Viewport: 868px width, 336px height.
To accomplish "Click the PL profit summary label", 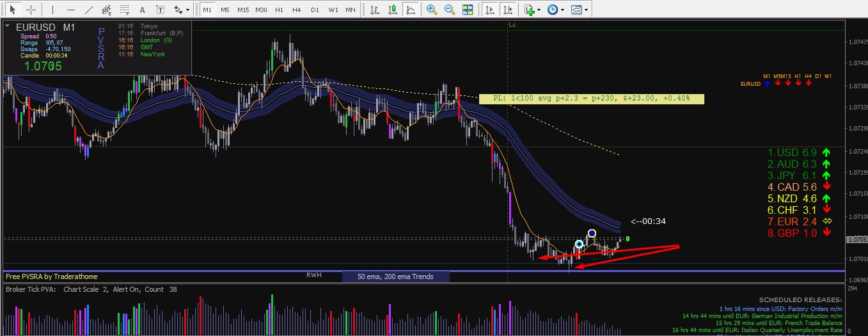I will 591,99.
